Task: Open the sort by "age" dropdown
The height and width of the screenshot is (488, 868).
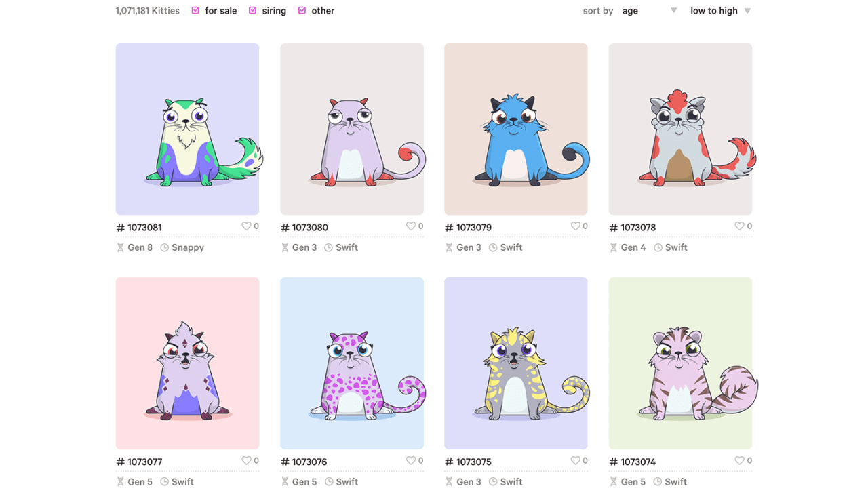Action: tap(650, 11)
